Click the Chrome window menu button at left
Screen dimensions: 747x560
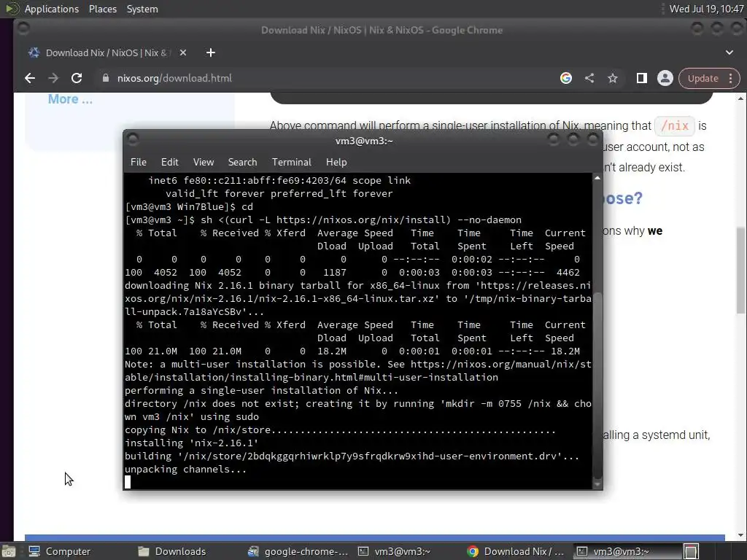click(x=23, y=28)
